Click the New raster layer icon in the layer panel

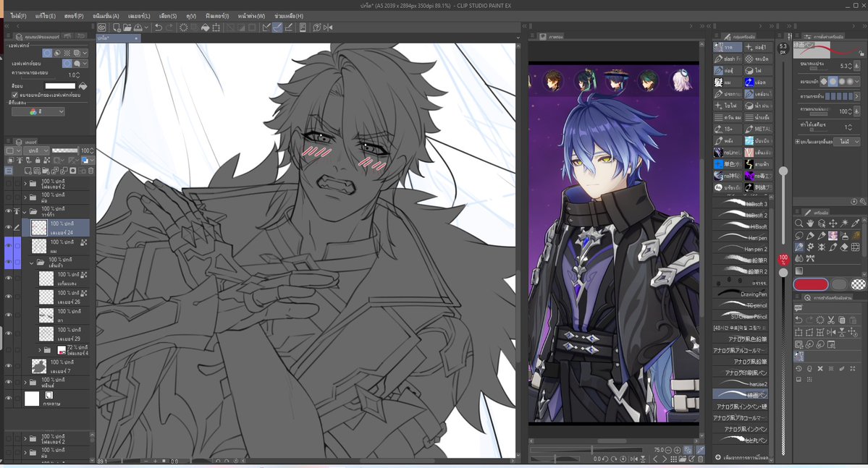28,171
